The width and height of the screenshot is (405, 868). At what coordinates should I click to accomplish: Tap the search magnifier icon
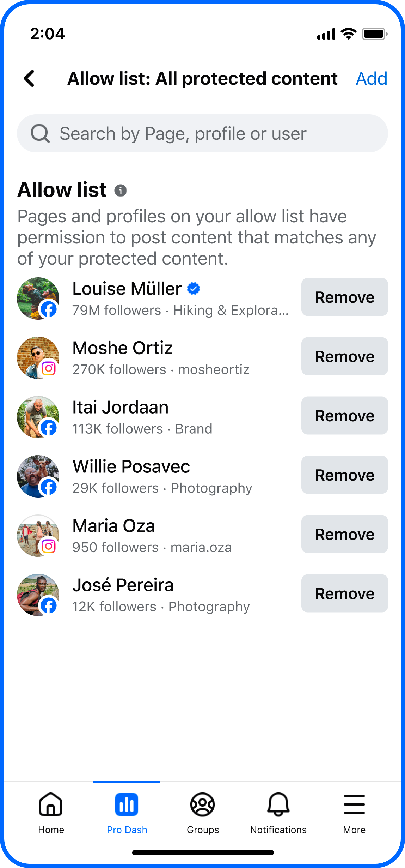40,133
